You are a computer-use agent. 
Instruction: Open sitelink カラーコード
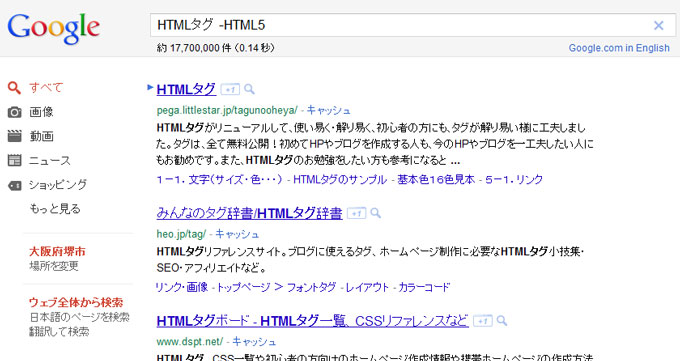pyautogui.click(x=424, y=287)
